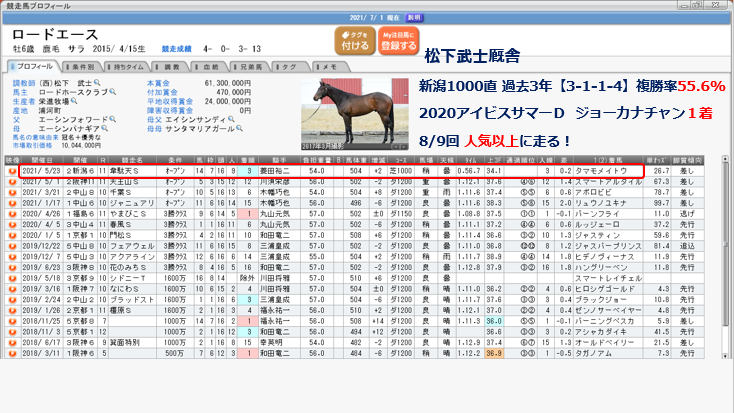This screenshot has height=413, width=734.
Task: Play race video icon for やまびこS row
Action: tap(13, 213)
